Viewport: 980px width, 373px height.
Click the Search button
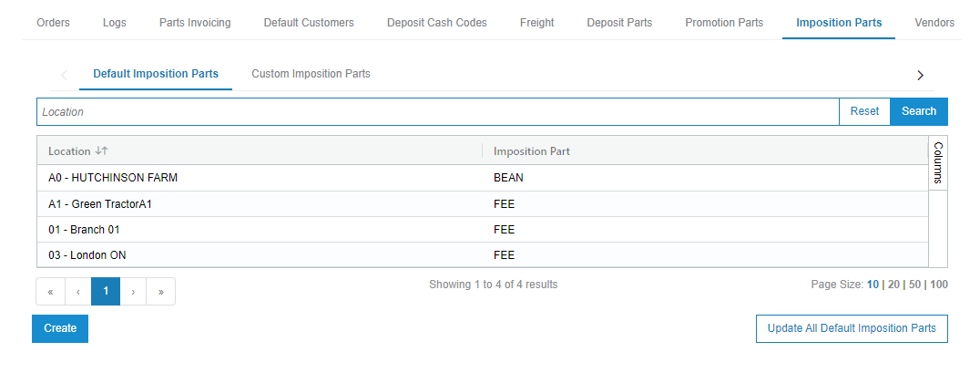point(918,111)
